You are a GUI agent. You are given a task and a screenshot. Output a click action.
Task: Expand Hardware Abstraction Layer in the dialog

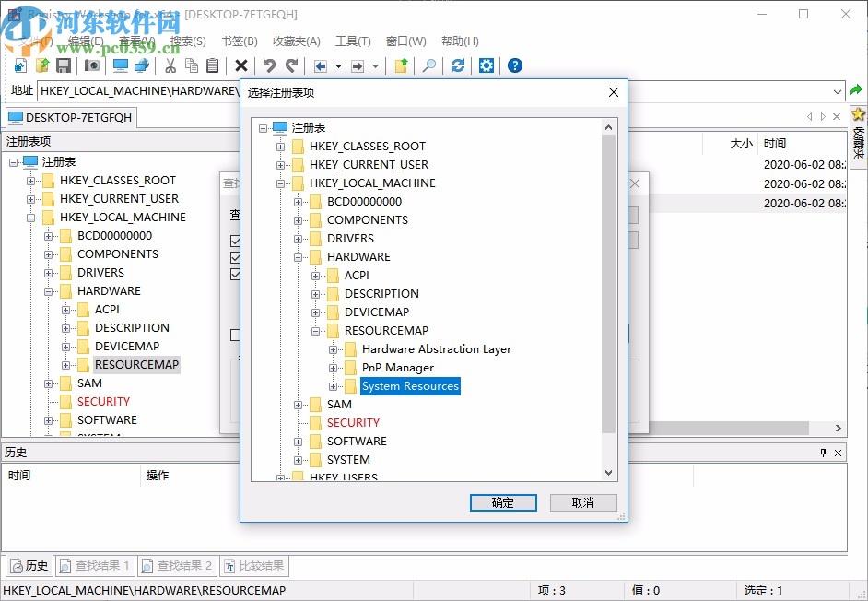coord(333,349)
